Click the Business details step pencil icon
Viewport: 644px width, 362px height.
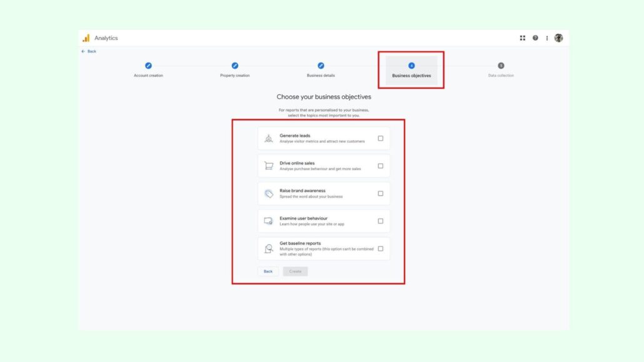(x=321, y=66)
